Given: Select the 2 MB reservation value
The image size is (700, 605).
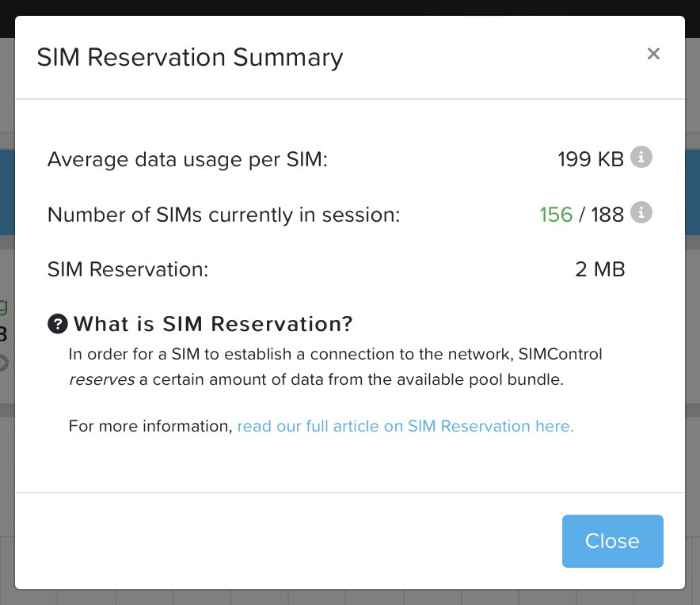Looking at the screenshot, I should point(599,270).
